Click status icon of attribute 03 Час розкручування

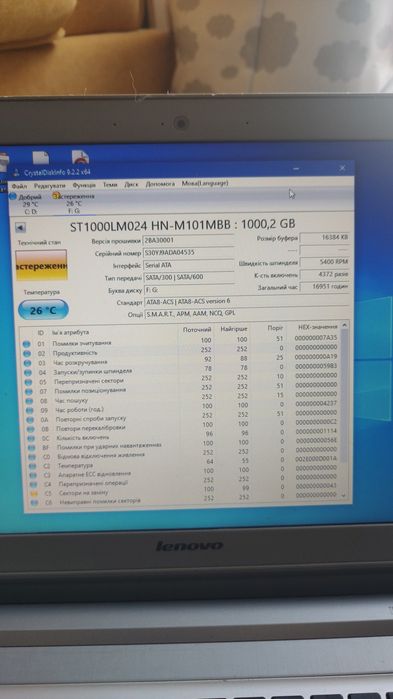27,363
